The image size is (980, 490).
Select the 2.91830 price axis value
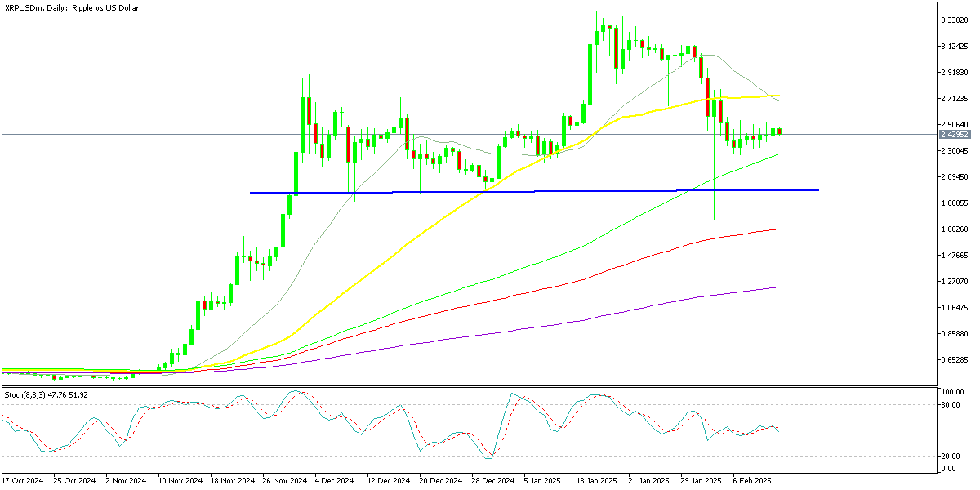pos(955,72)
